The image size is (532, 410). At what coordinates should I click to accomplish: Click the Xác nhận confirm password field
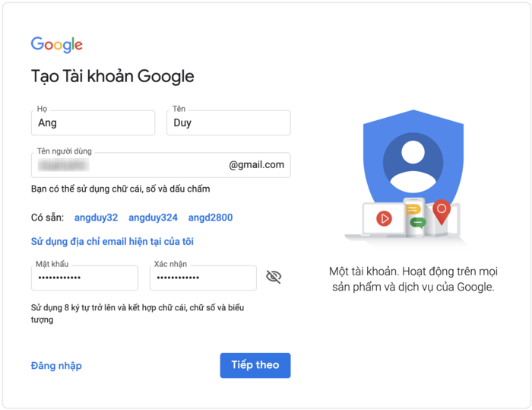click(x=203, y=278)
